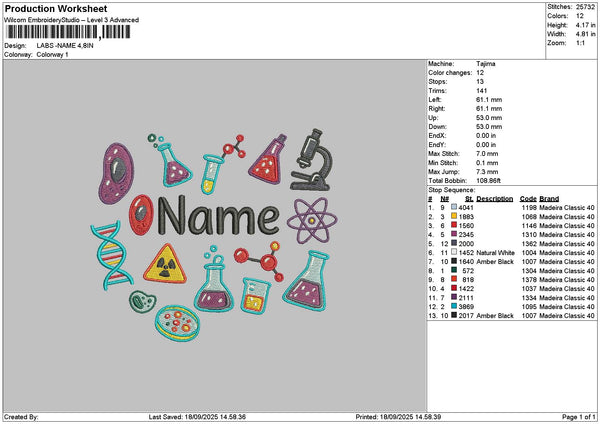
Task: Click the yellow swatch for stop 2
Action: tap(453, 216)
